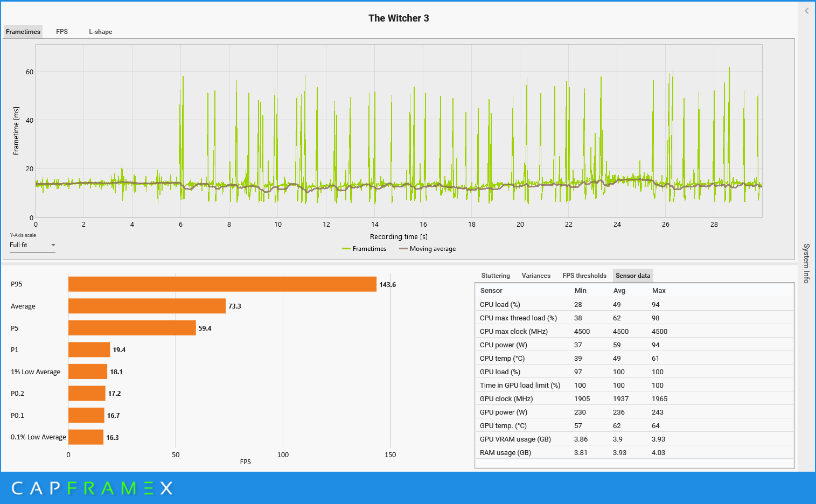The image size is (816, 504).
Task: Click the 1% Low Average label
Action: tap(36, 372)
